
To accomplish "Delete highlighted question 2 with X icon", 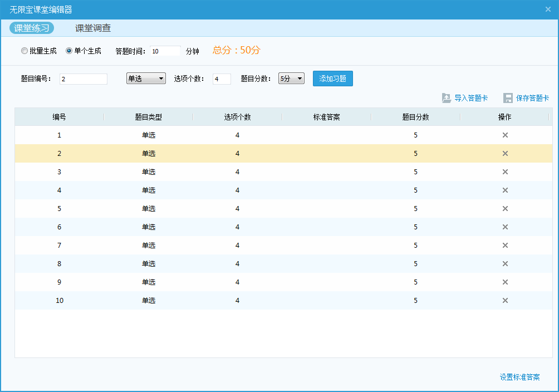I will (505, 154).
